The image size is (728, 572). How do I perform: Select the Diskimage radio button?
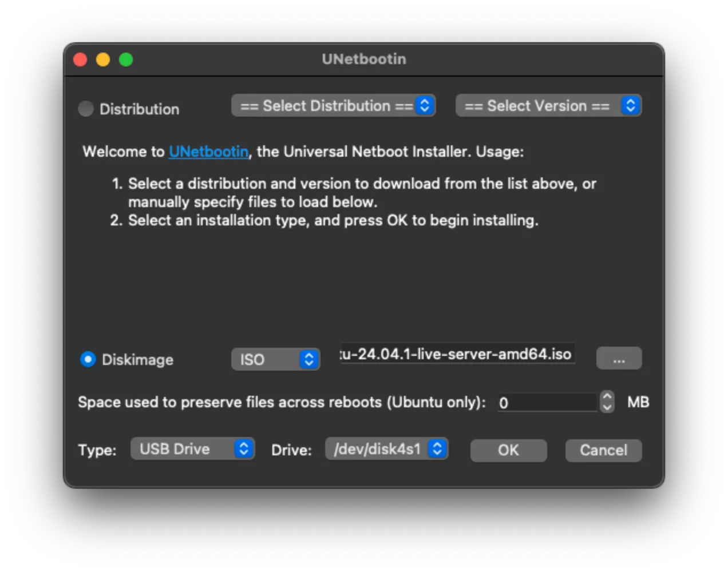88,359
